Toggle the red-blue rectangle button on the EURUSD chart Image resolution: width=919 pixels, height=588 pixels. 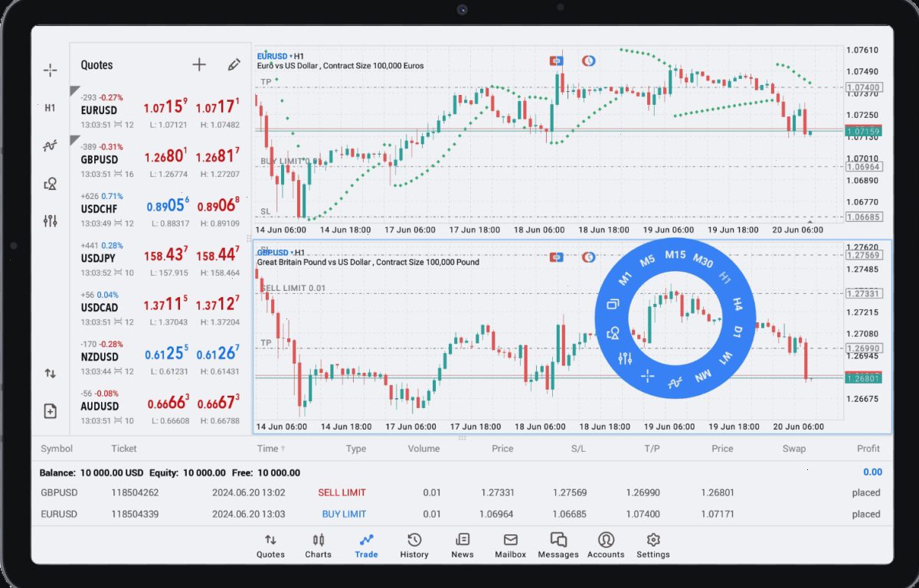point(557,60)
